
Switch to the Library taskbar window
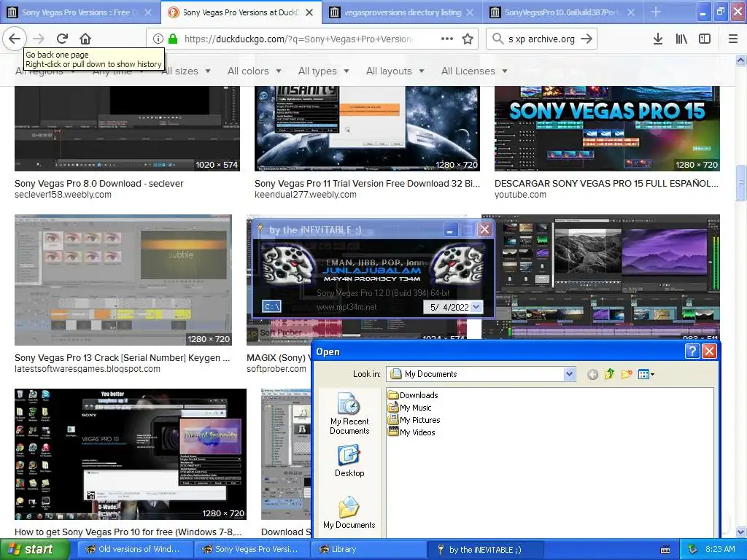pyautogui.click(x=367, y=550)
